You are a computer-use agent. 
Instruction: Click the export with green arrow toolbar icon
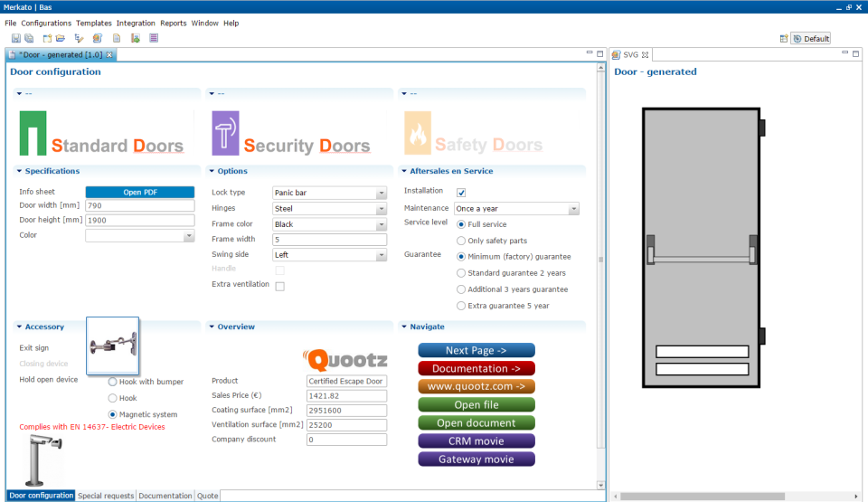135,38
